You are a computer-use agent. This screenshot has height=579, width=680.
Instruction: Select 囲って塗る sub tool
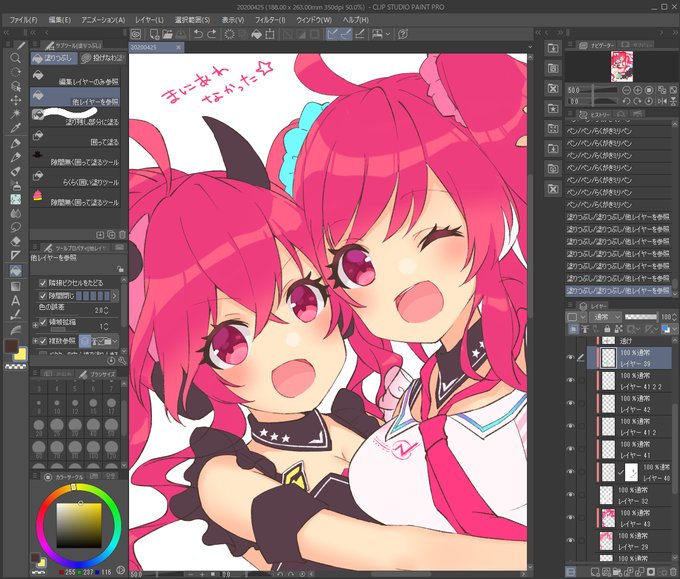point(75,137)
